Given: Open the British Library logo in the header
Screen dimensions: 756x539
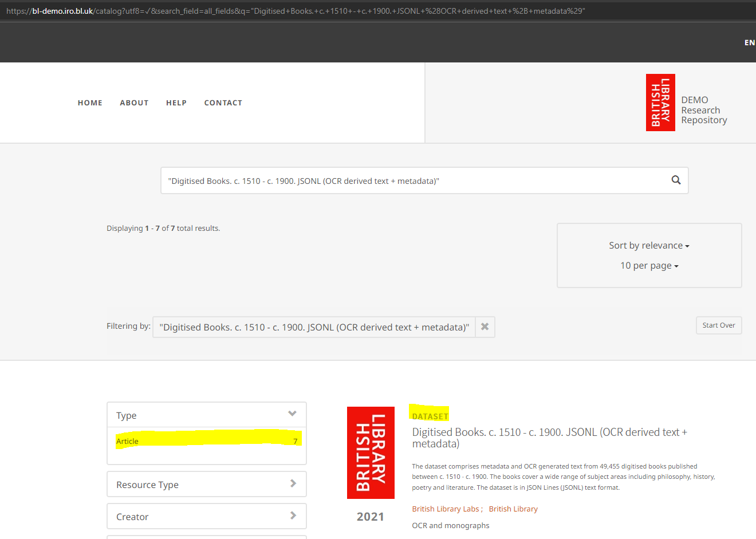Looking at the screenshot, I should (x=660, y=103).
